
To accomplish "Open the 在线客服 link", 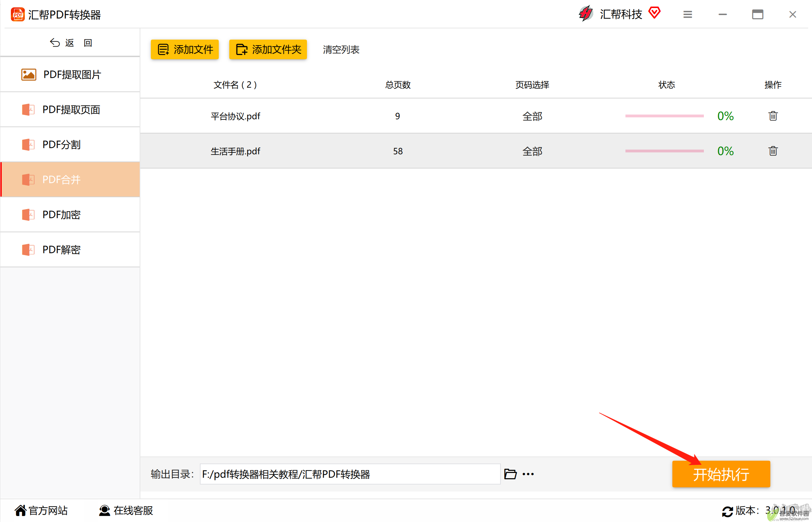I will tap(126, 511).
